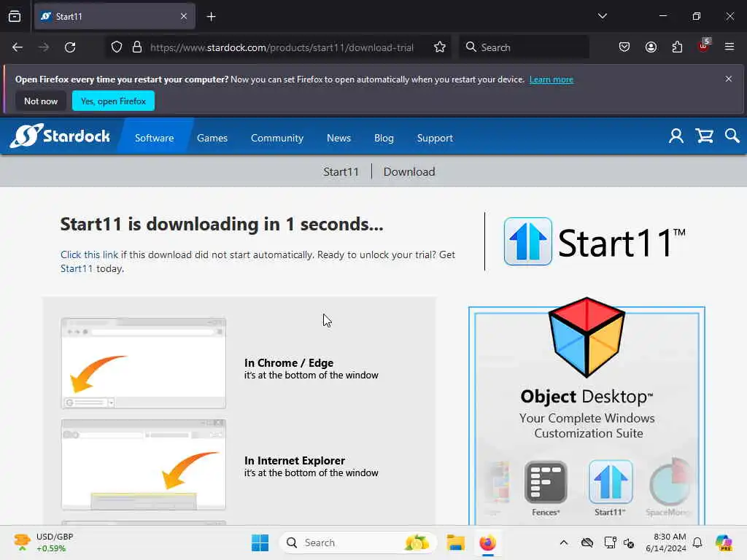The height and width of the screenshot is (560, 747).
Task: Close the Start11 browser tab
Action: pyautogui.click(x=184, y=17)
